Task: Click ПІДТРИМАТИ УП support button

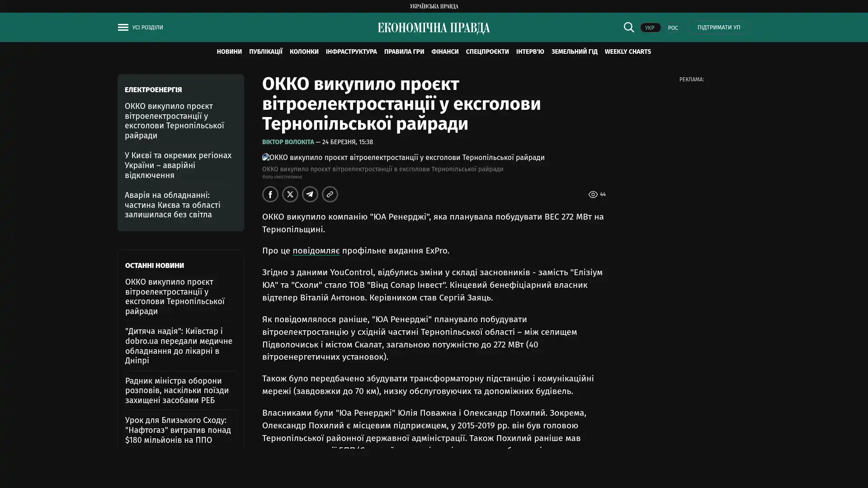Action: point(719,27)
